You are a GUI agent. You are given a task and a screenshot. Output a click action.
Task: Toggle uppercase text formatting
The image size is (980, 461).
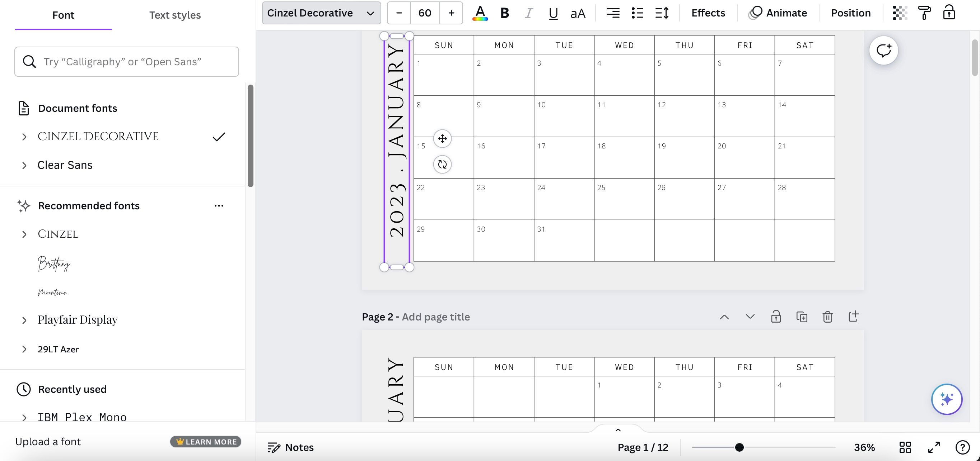(x=578, y=13)
